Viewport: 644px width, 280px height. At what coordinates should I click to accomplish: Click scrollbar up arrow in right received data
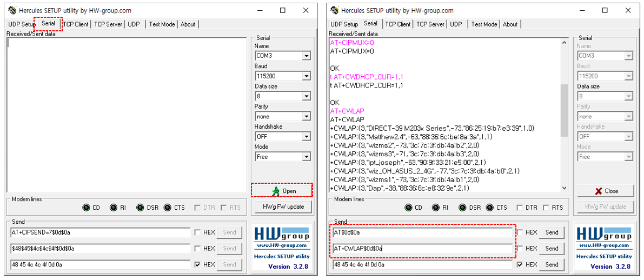coord(565,43)
